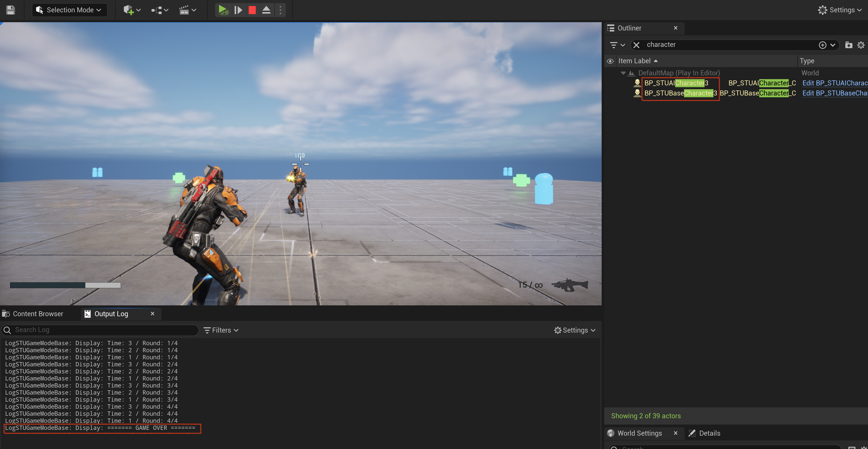Click the 'Showing 2 of 39 actors' status text

646,416
